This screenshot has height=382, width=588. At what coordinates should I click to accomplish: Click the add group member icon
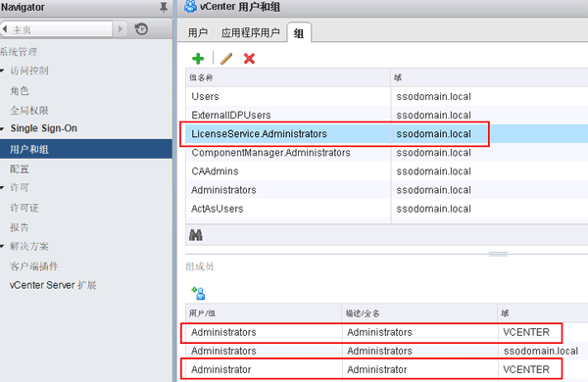tap(198, 293)
